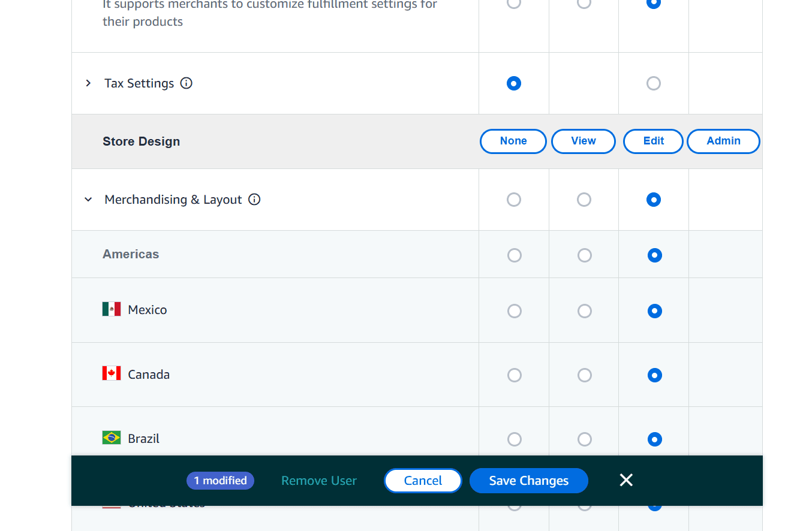Click the Mexico flag icon

(112, 309)
